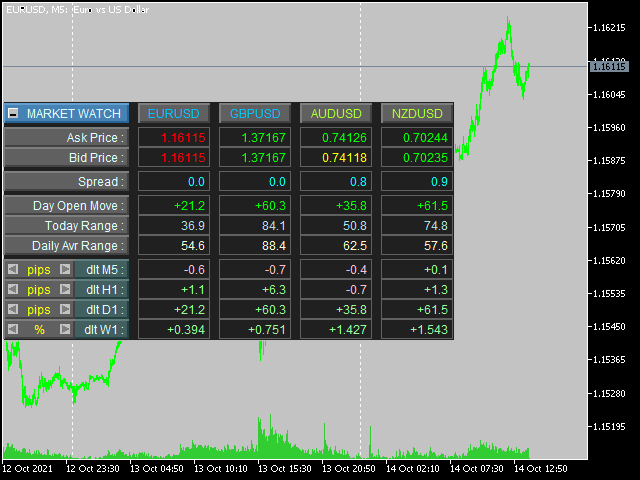
Task: Click the right arrow on the dlt W1 row
Action: click(x=65, y=329)
